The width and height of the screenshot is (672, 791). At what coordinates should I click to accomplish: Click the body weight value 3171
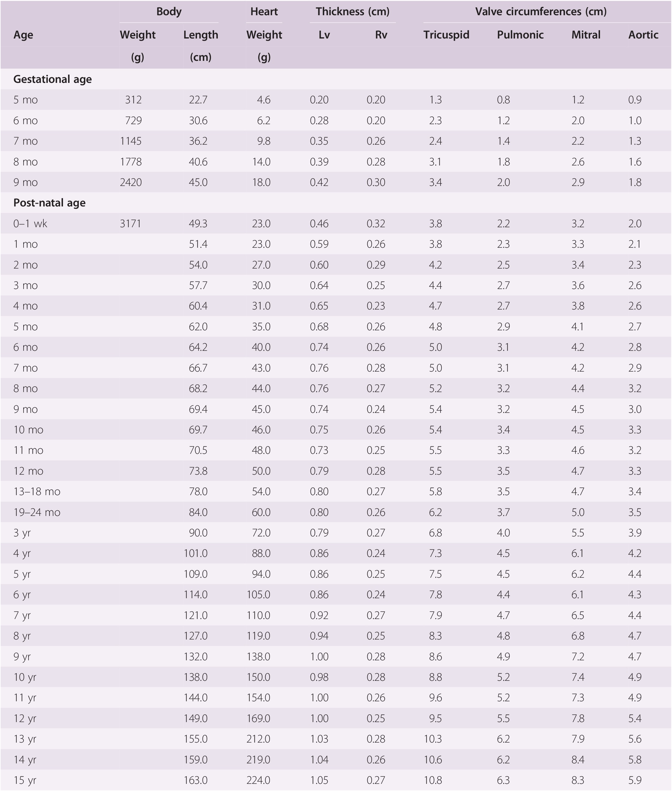131,224
